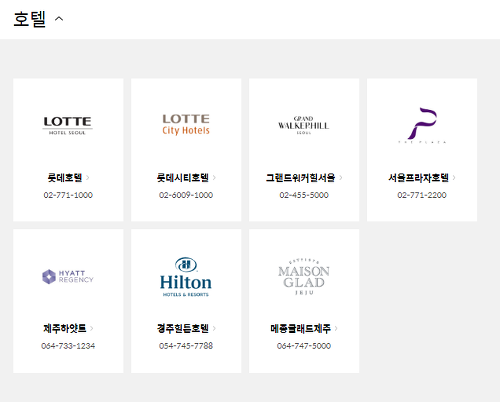
Task: Select phone number 064-733-1234
Action: coord(68,346)
